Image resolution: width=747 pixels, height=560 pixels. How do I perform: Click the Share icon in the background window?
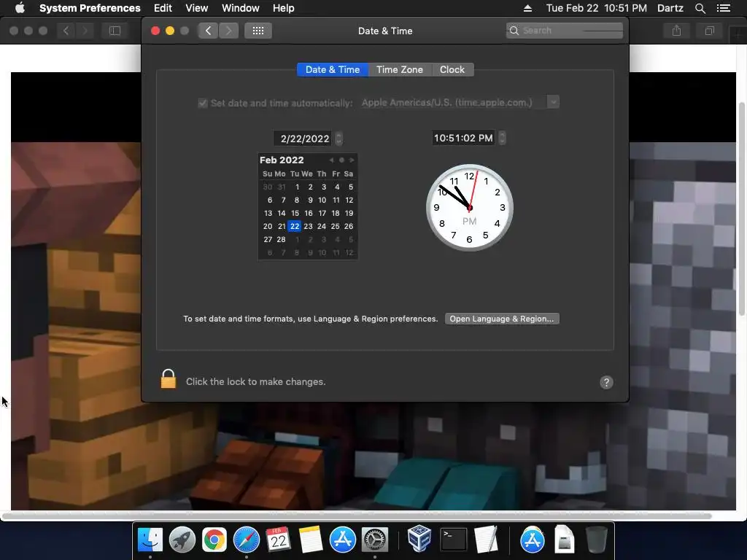[x=676, y=31]
